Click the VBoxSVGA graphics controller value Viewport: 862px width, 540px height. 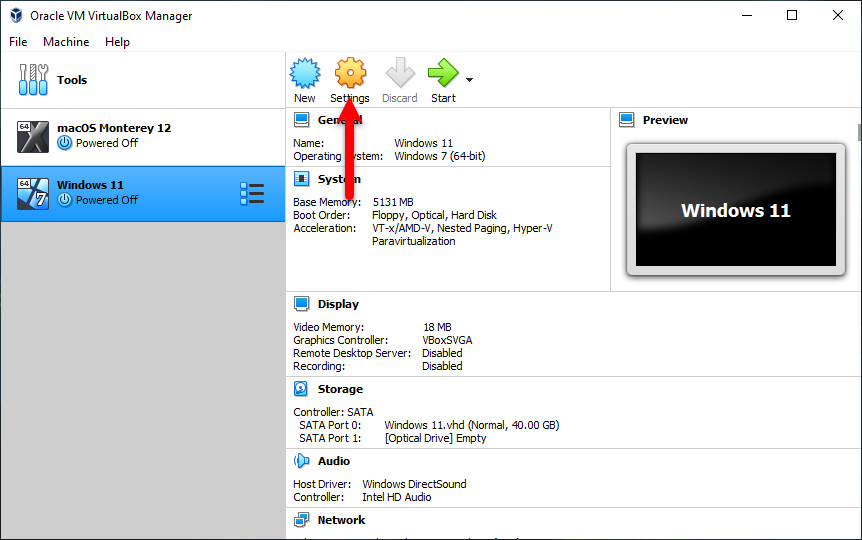click(447, 340)
